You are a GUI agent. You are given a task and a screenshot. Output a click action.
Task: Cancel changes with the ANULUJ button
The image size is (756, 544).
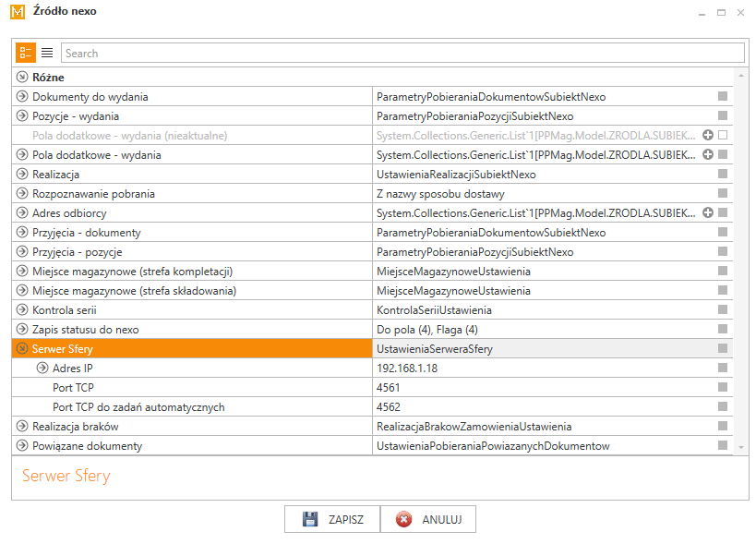(x=428, y=519)
